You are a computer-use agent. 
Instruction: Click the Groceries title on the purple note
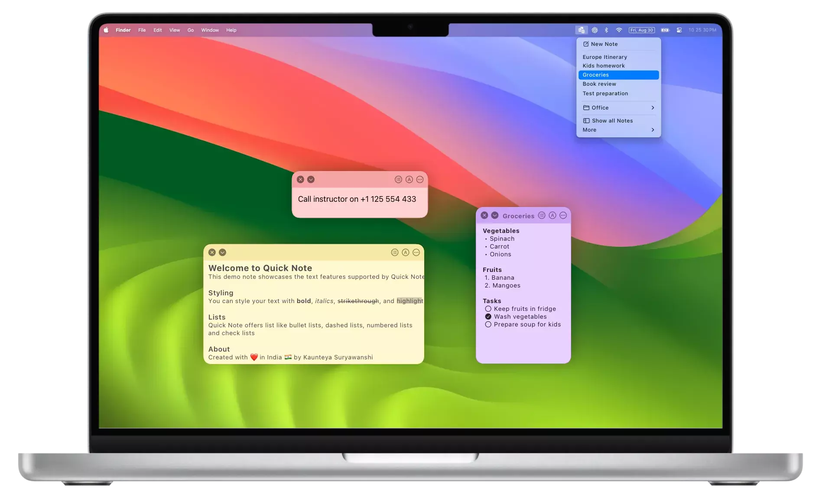(x=519, y=216)
